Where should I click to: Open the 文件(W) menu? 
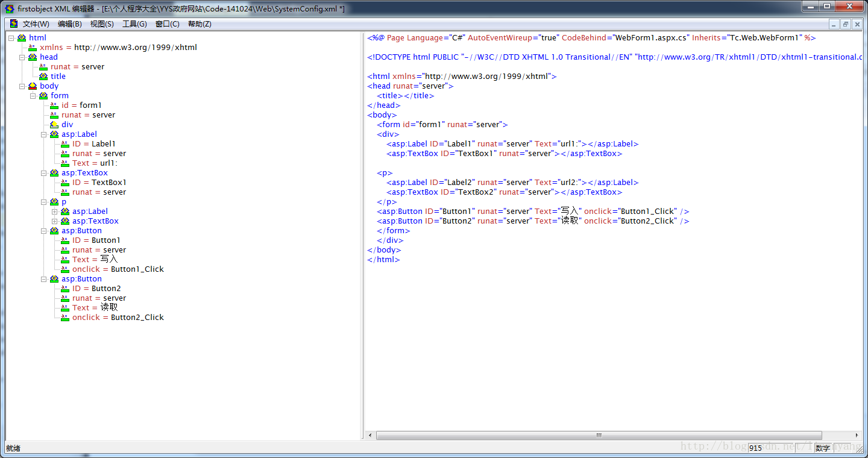pos(36,24)
